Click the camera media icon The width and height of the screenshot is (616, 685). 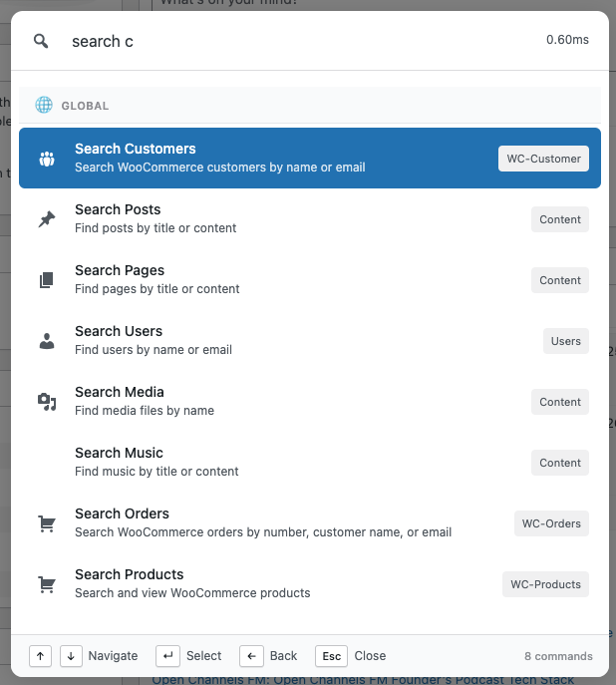click(x=47, y=402)
